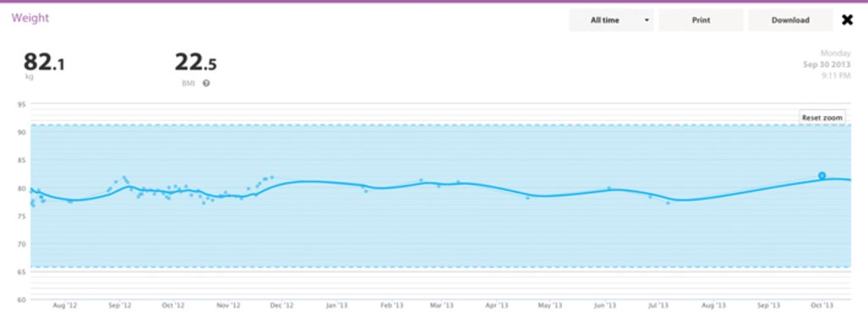Click the Reset zoom button
868x323 pixels.
click(x=822, y=118)
